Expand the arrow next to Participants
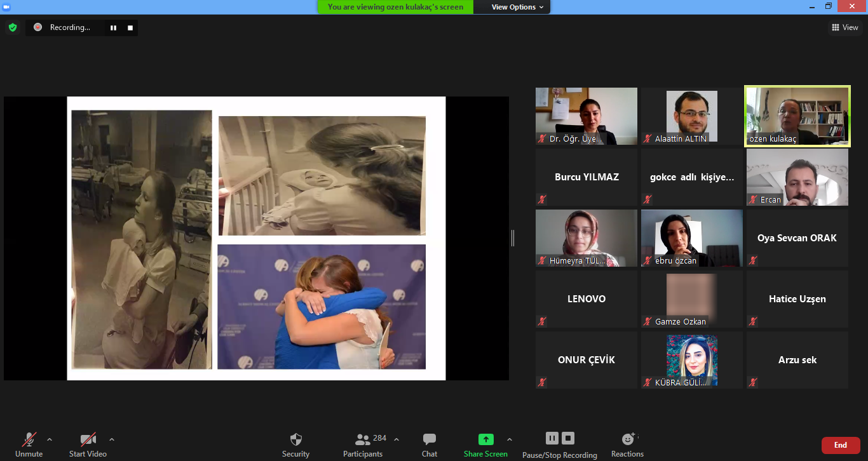The height and width of the screenshot is (461, 868). coord(397,439)
